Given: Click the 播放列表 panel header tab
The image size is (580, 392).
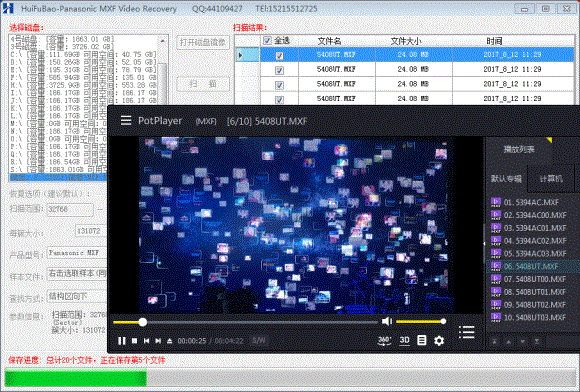Looking at the screenshot, I should 519,149.
